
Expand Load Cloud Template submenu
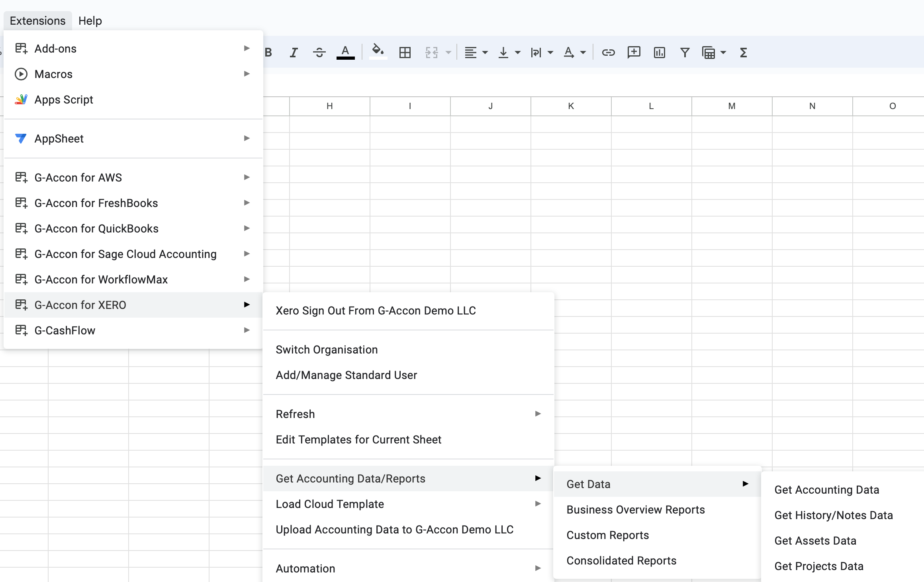click(x=409, y=504)
